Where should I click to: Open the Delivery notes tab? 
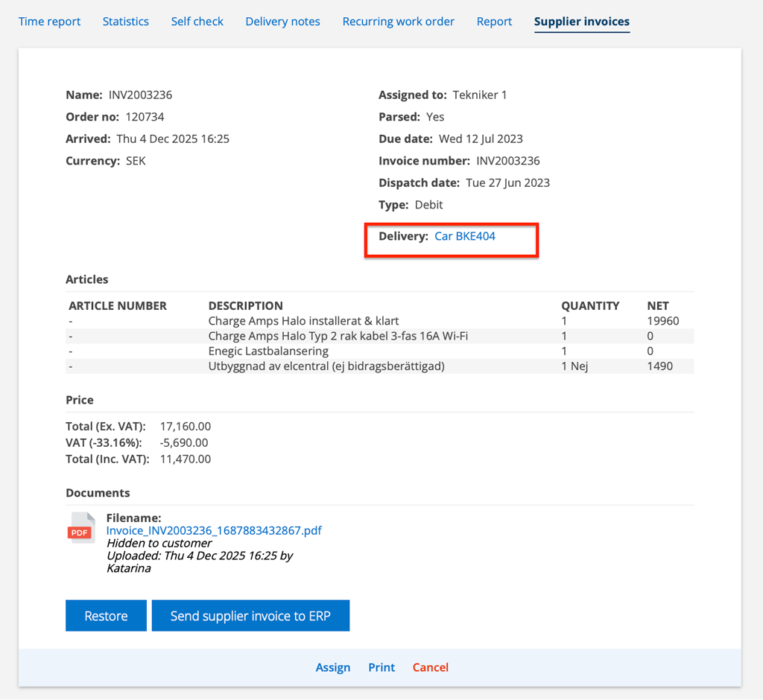point(282,22)
